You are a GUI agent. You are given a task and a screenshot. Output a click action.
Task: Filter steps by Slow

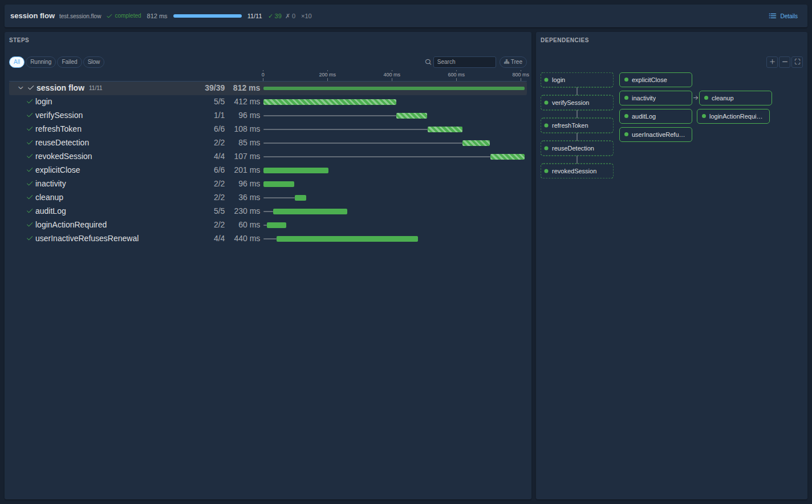(x=94, y=62)
